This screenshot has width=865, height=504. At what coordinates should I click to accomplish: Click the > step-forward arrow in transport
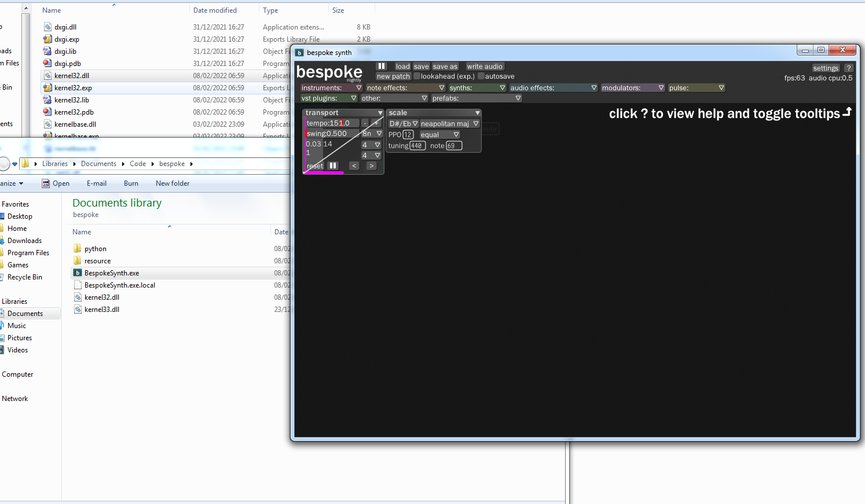[x=371, y=165]
